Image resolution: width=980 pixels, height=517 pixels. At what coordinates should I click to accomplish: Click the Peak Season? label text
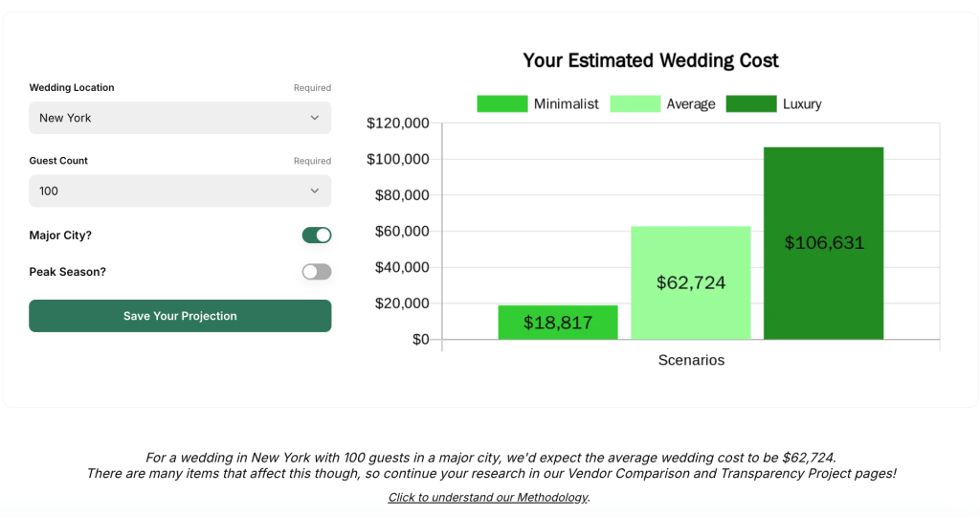(68, 272)
